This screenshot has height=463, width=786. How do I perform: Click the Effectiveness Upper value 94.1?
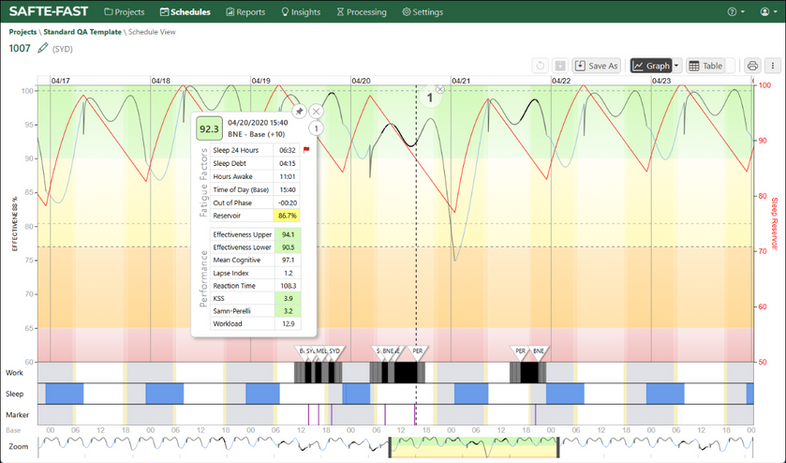(x=288, y=234)
